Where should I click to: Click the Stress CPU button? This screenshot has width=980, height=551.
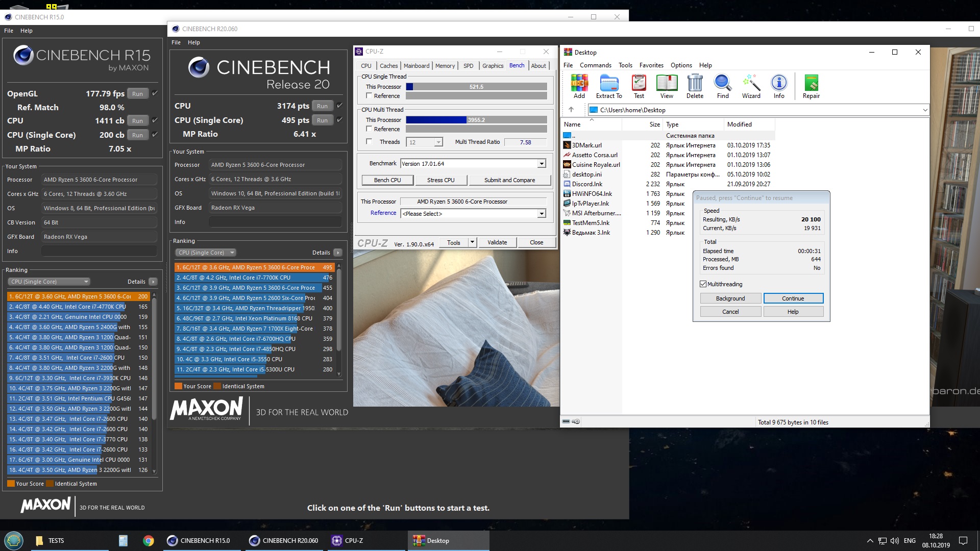pyautogui.click(x=440, y=180)
